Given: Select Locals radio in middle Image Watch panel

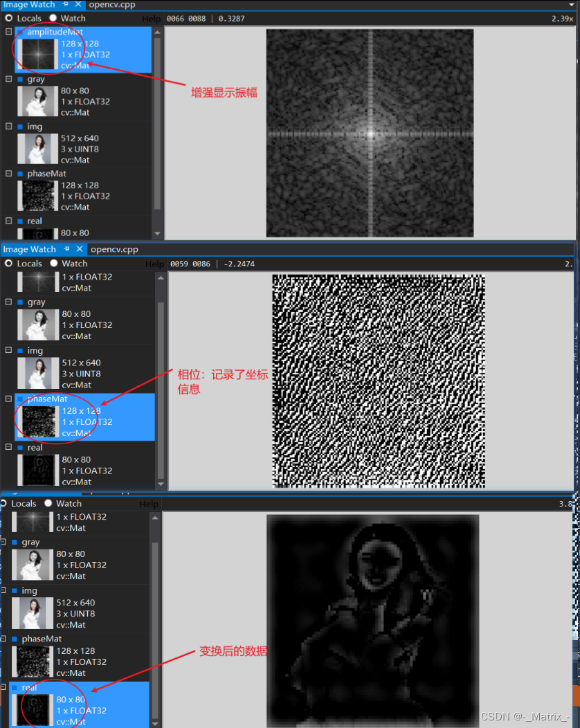Looking at the screenshot, I should (8, 263).
